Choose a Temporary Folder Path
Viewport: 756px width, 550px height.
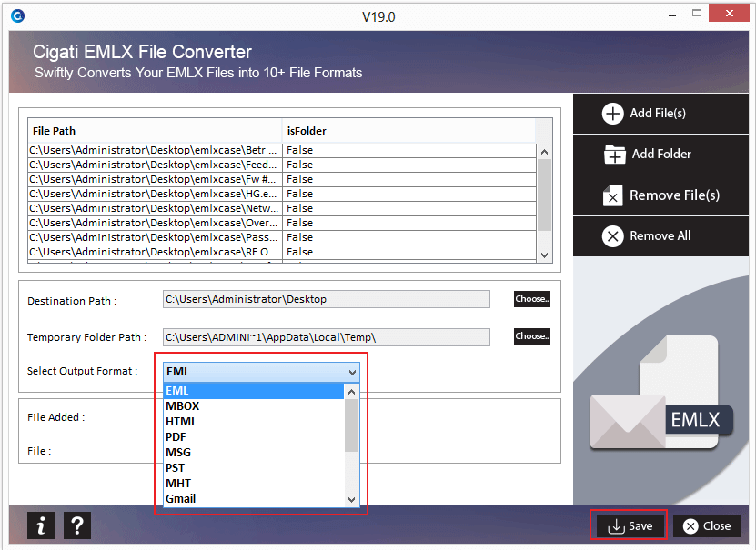tap(532, 336)
